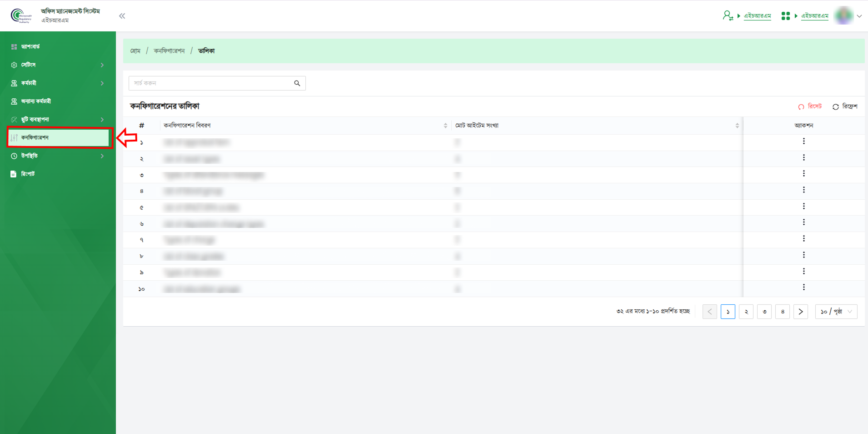Click the ড্যাশবোর্ড grid icon
The image size is (868, 434).
(14, 47)
